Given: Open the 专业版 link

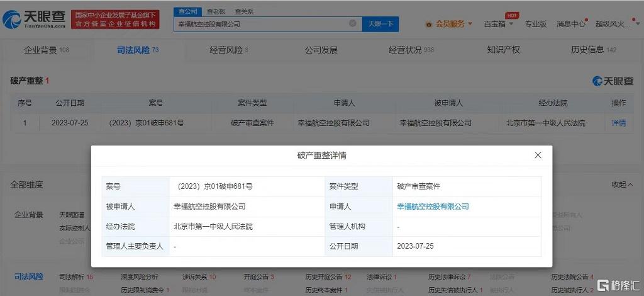Looking at the screenshot, I should click(x=536, y=24).
